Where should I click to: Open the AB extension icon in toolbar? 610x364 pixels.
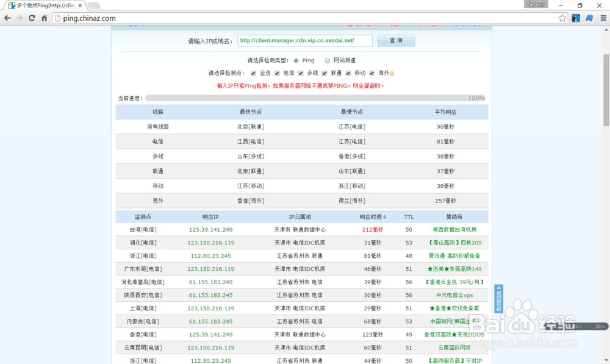pos(589,18)
